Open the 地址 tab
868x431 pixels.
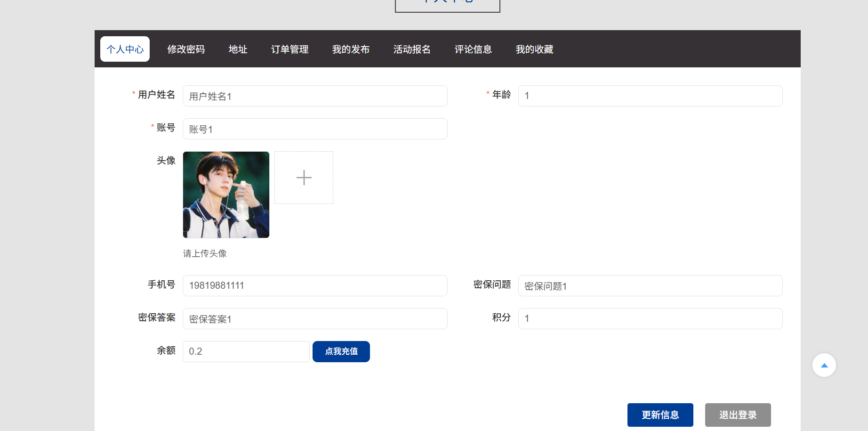(238, 49)
